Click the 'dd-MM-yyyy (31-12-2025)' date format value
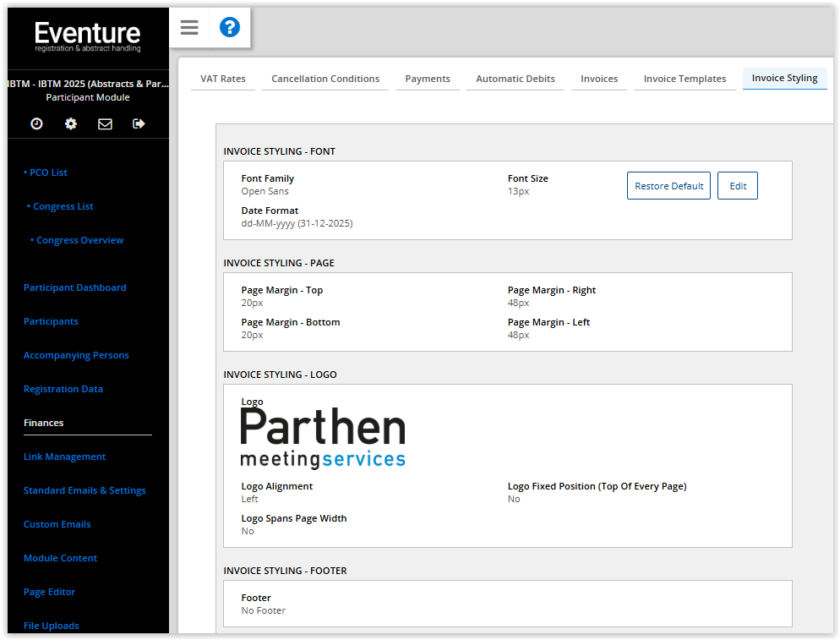Viewport: 840px width, 640px height. pos(297,223)
